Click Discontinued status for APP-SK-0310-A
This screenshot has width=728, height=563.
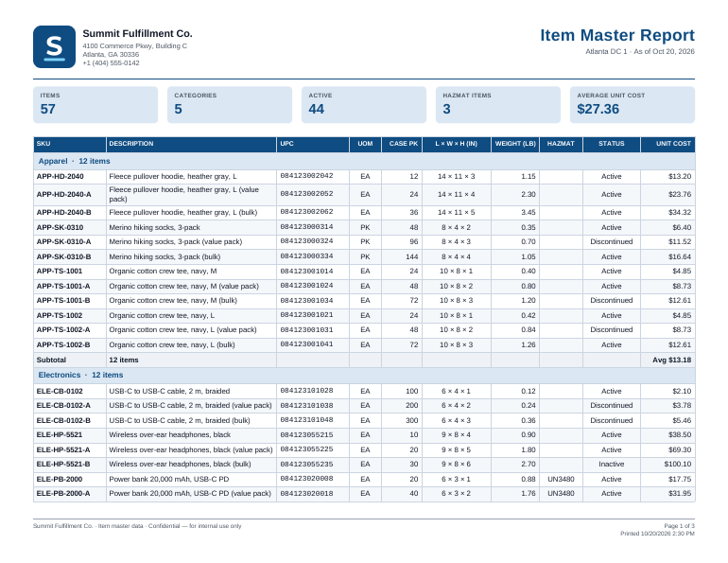pyautogui.click(x=612, y=241)
